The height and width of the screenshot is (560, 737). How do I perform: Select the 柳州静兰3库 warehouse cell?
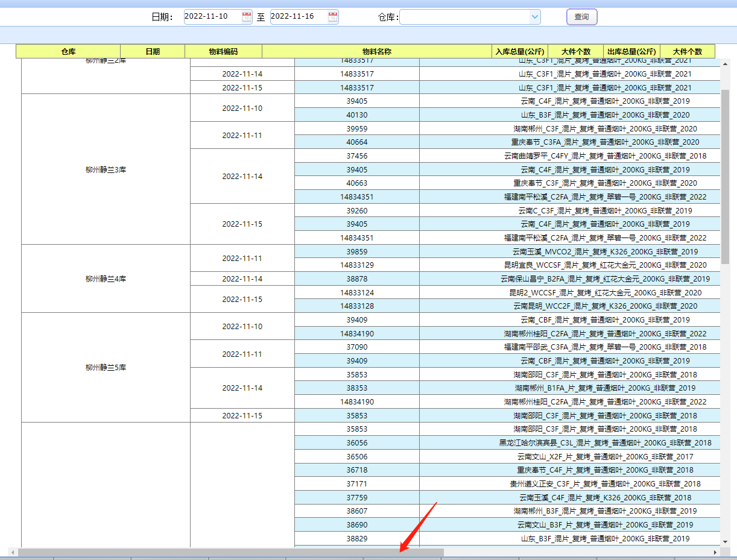click(x=106, y=169)
